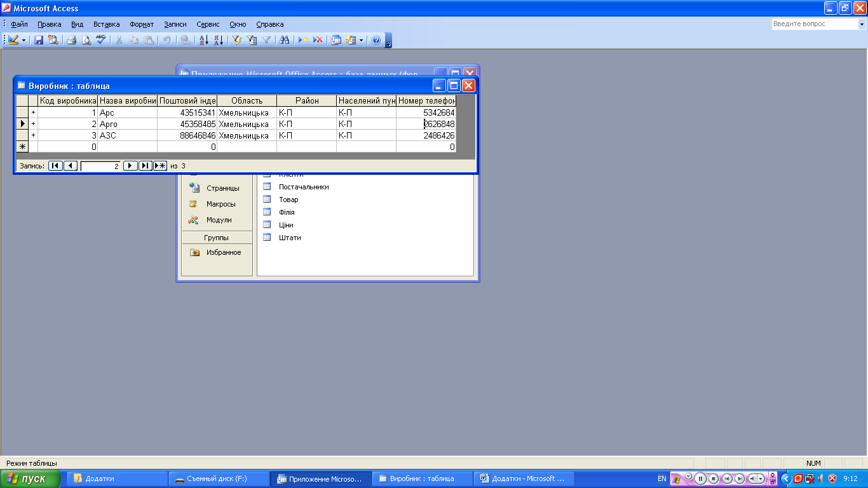Click the phone number cell 2486426
868x488 pixels.
point(426,135)
